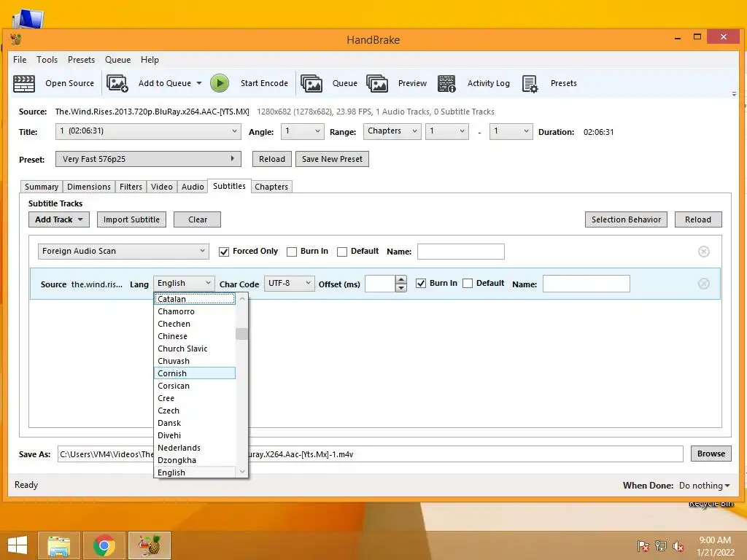Click the Import Subtitle button
The height and width of the screenshot is (560, 747).
pos(131,219)
